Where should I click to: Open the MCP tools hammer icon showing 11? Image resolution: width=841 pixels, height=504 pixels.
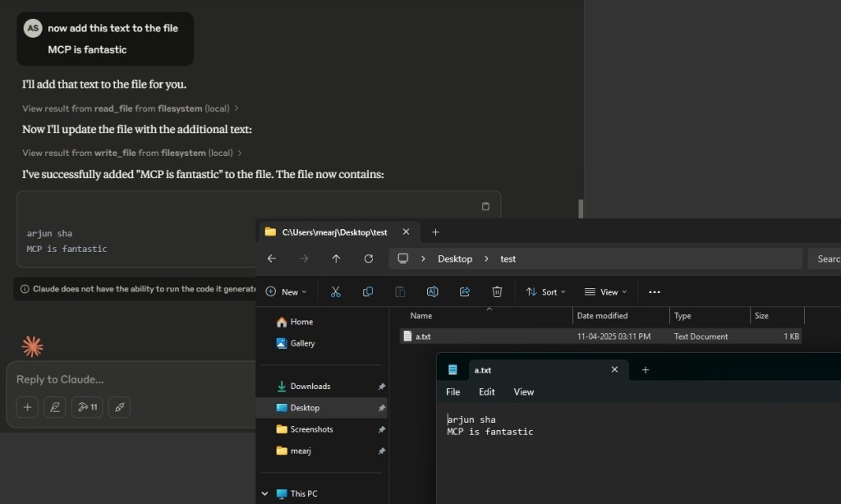point(86,406)
